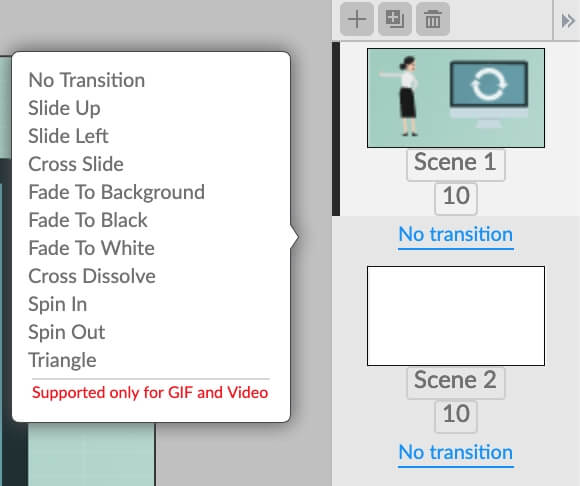Pick the Cross Slide transition
This screenshot has height=486, width=580.
76,164
